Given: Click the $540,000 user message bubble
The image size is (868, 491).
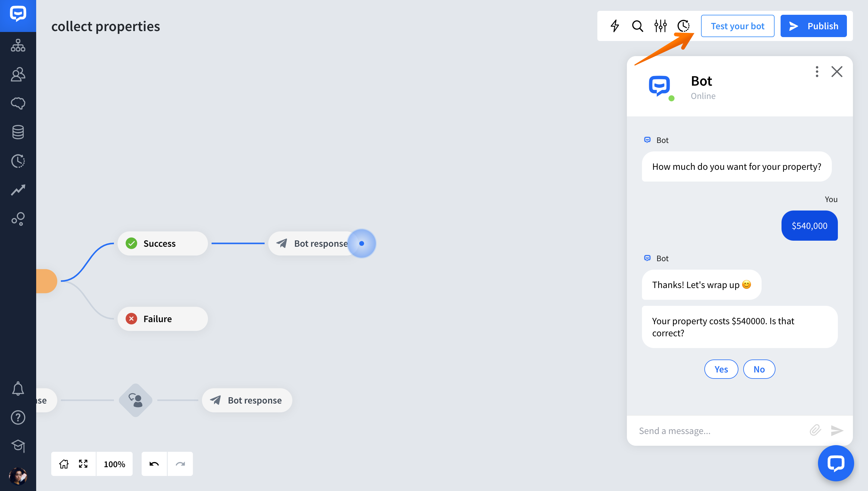Looking at the screenshot, I should pyautogui.click(x=809, y=226).
